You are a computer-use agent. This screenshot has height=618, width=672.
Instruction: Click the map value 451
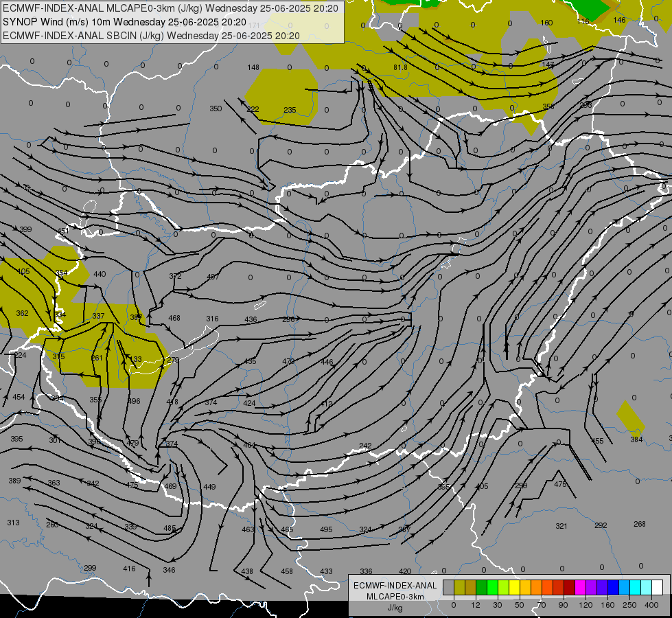click(x=63, y=231)
